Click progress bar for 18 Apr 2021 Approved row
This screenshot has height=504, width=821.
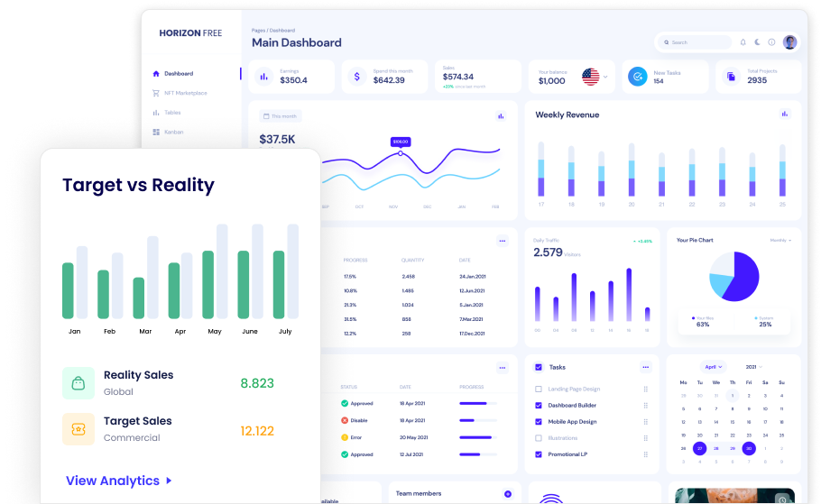[477, 404]
